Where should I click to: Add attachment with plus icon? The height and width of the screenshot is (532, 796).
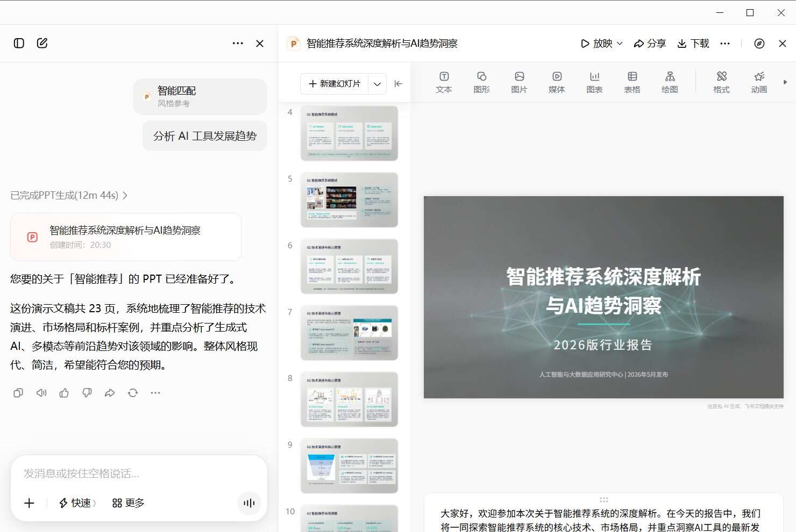[x=29, y=503]
